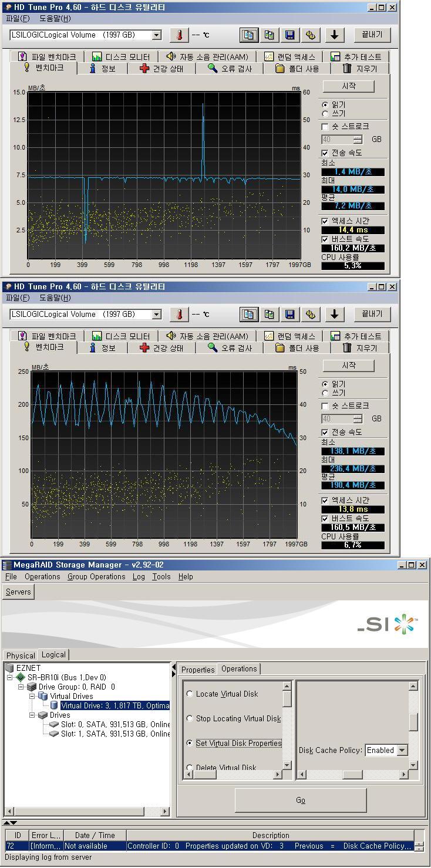Switch to Physical tab in MegaRAID
The height and width of the screenshot is (868, 431).
21,656
